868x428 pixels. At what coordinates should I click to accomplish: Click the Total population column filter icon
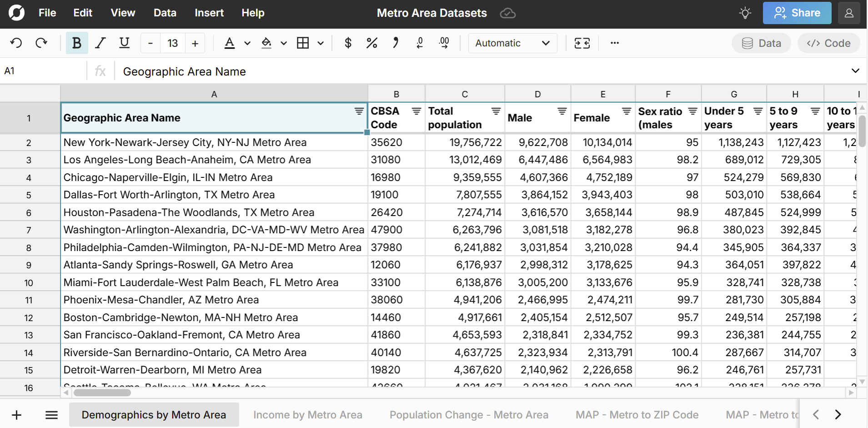[496, 111]
